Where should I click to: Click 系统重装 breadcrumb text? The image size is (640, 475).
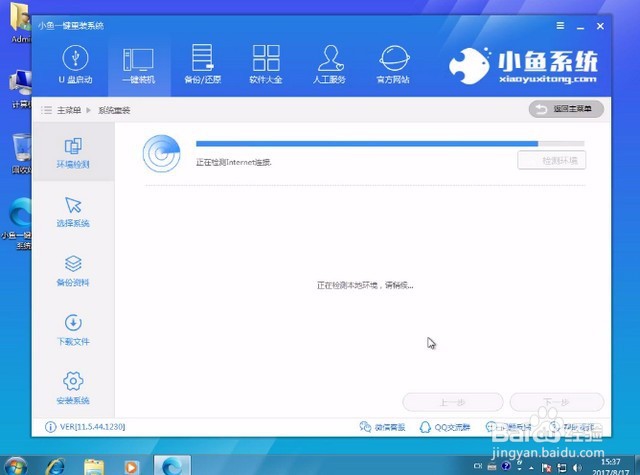click(x=114, y=110)
